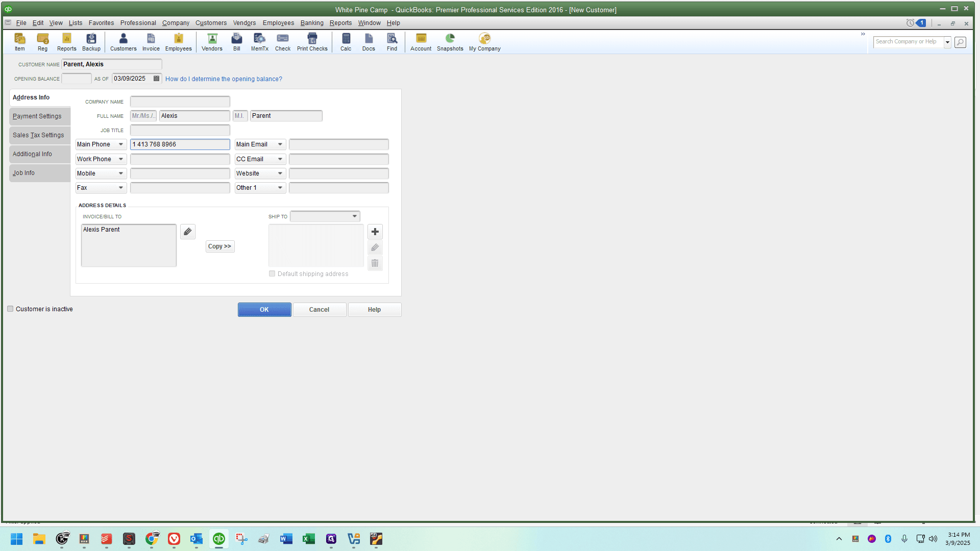The width and height of the screenshot is (980, 551).
Task: Open the Banking menu
Action: click(x=312, y=23)
